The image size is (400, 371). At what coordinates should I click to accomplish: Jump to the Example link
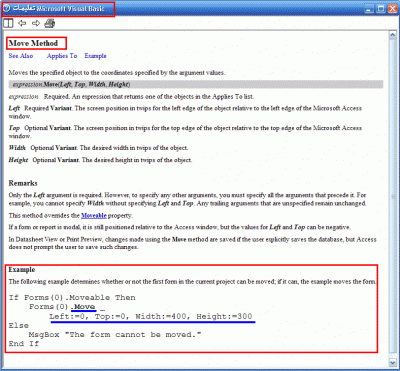pyautogui.click(x=95, y=56)
